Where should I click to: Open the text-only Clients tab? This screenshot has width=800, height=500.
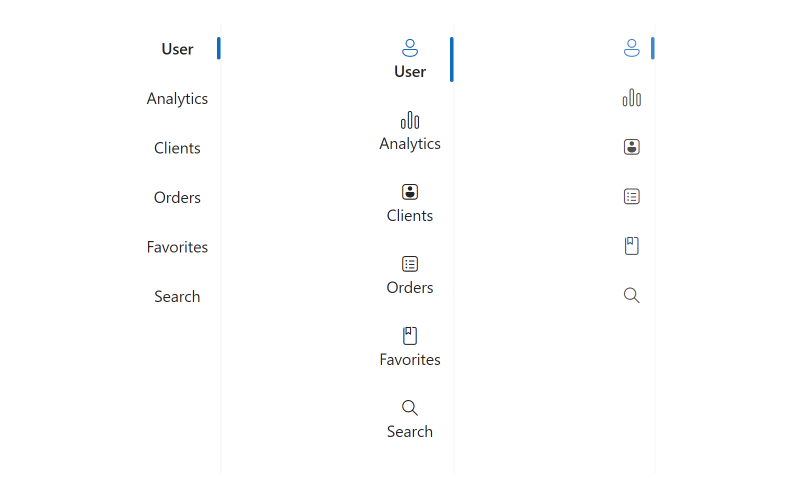pyautogui.click(x=177, y=148)
